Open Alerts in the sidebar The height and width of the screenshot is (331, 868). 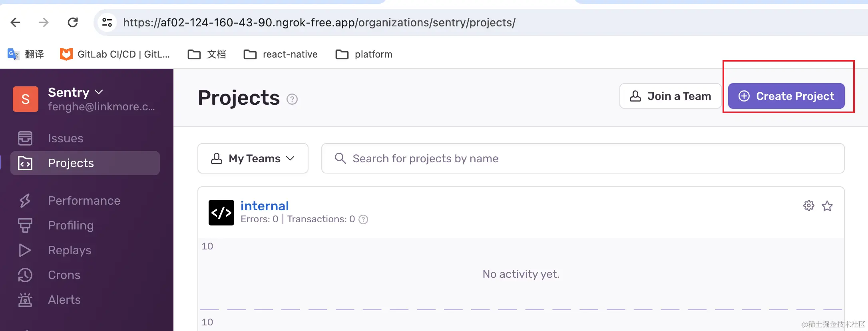click(x=85, y=300)
